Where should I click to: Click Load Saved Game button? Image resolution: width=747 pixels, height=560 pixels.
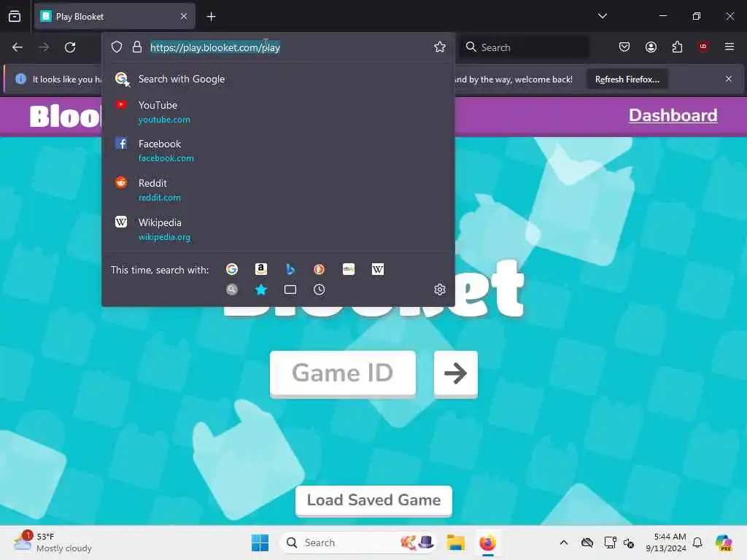(373, 500)
